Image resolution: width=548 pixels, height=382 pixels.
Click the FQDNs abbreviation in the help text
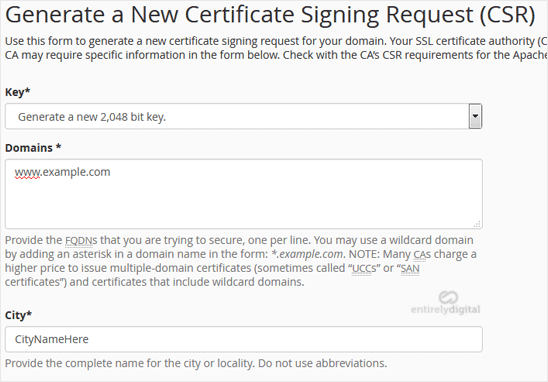tap(81, 240)
